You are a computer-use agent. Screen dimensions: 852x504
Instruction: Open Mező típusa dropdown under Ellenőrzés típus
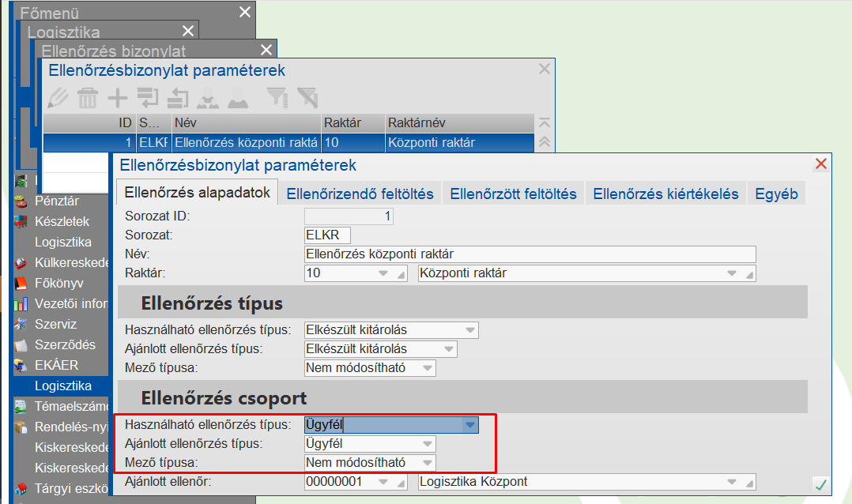(x=428, y=368)
